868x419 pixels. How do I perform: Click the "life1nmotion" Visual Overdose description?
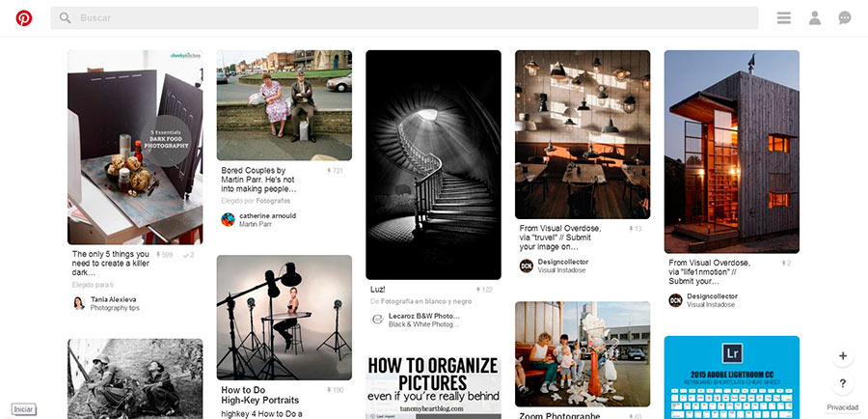click(x=710, y=271)
